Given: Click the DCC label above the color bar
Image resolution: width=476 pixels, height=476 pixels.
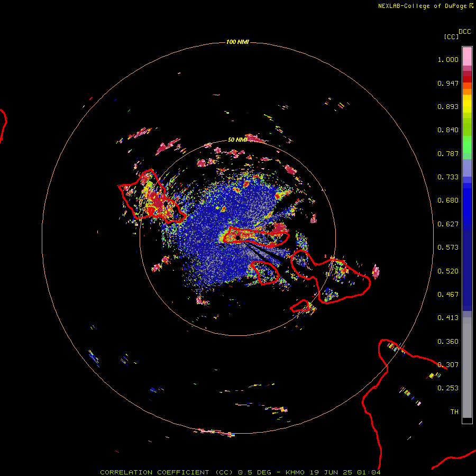Looking at the screenshot, I should tap(464, 32).
